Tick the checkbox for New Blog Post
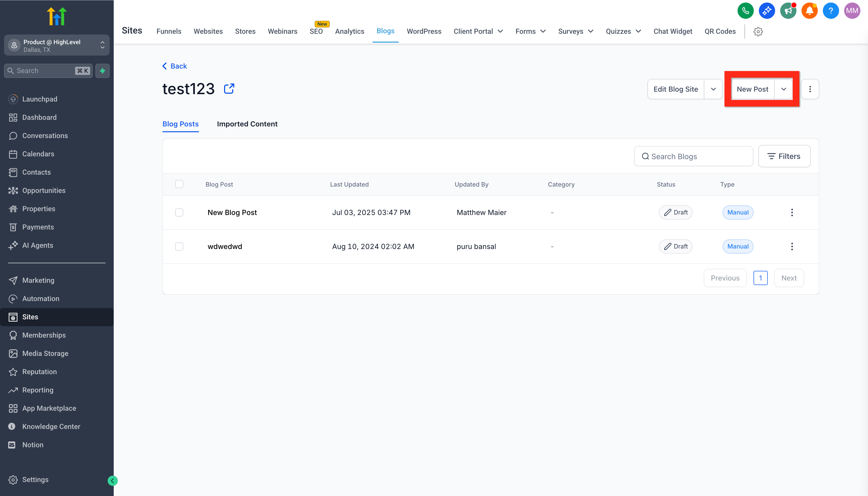Viewport: 868px width, 496px height. click(179, 212)
